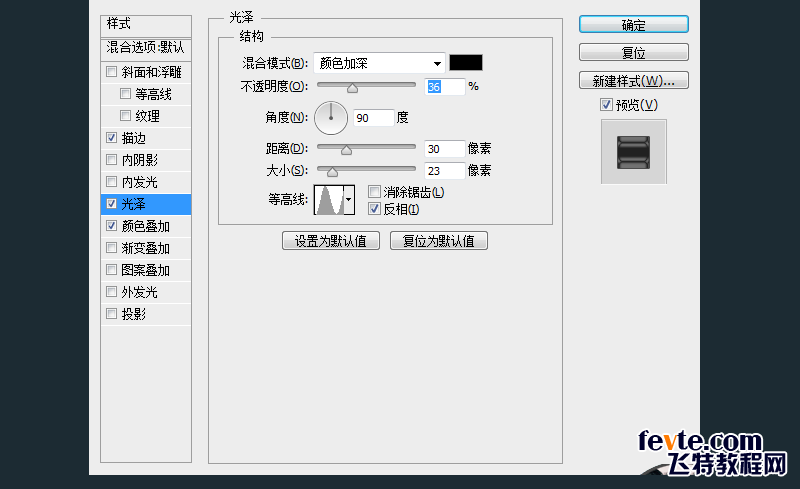
Task: Open the 混合模式 dropdown showing 颜色加深
Action: click(x=379, y=63)
